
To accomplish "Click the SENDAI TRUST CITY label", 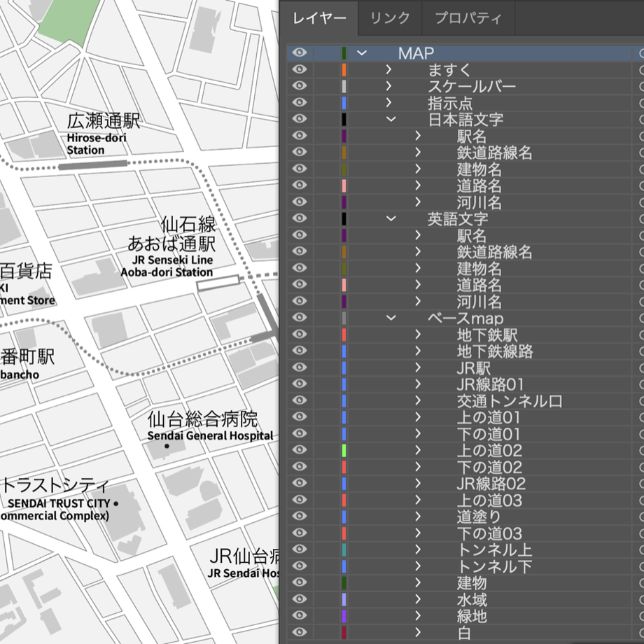I will [59, 503].
